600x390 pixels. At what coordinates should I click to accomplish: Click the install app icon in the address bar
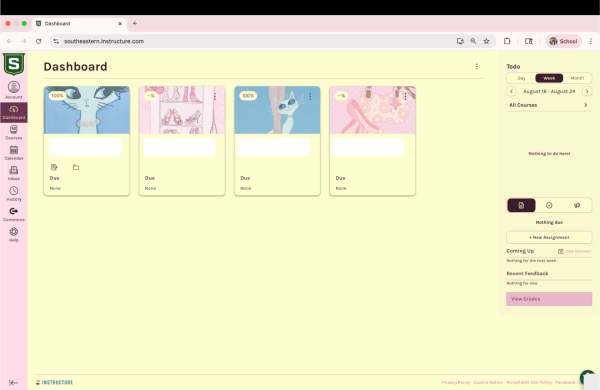(x=460, y=41)
